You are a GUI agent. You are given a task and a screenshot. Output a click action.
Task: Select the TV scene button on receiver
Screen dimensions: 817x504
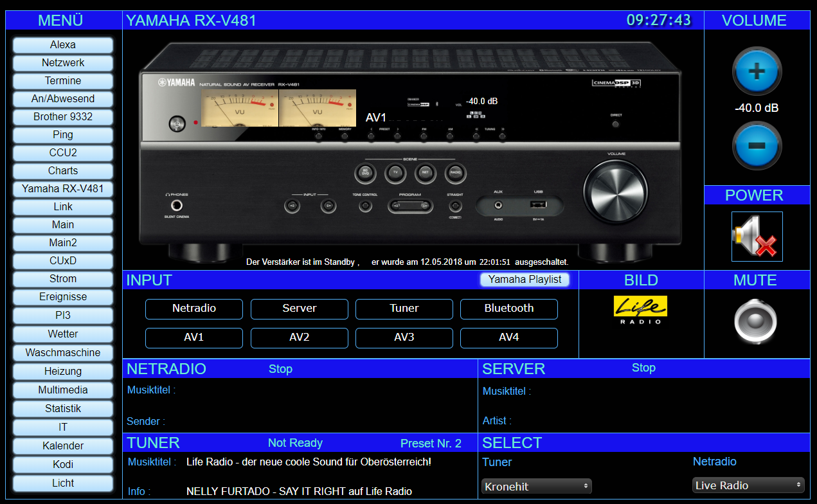(395, 172)
